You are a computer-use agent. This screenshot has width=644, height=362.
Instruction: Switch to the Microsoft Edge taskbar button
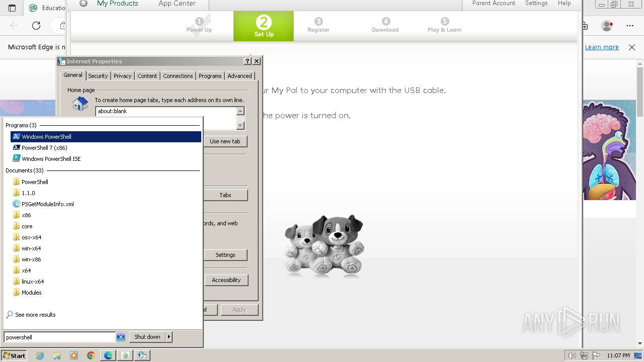tap(108, 355)
